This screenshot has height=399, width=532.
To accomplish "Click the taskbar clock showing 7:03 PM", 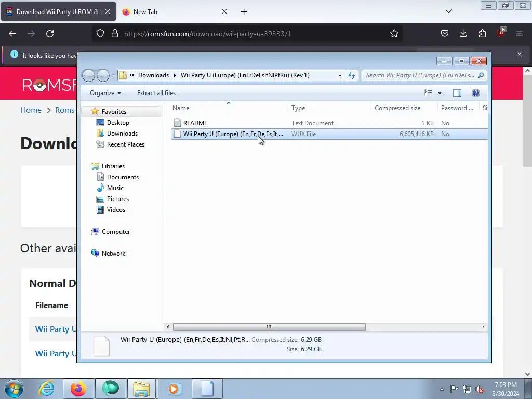I will [506, 389].
